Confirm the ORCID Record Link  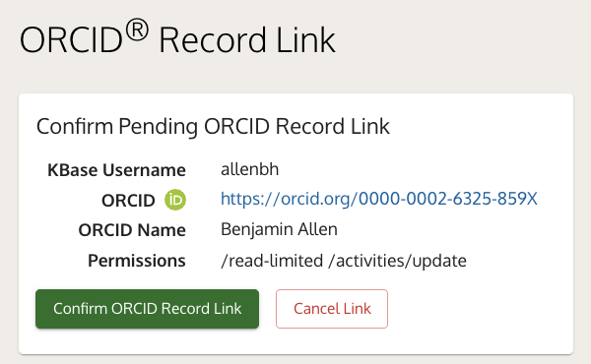click(147, 309)
